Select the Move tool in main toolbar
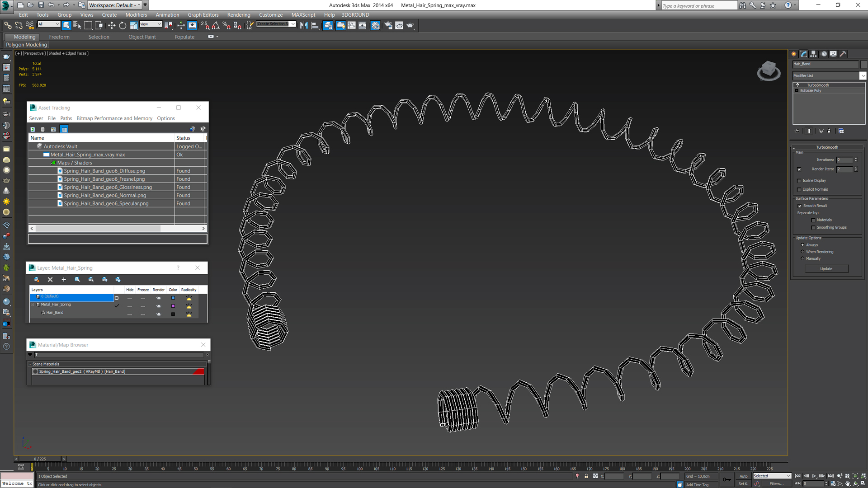Viewport: 868px width, 488px height. [x=112, y=26]
